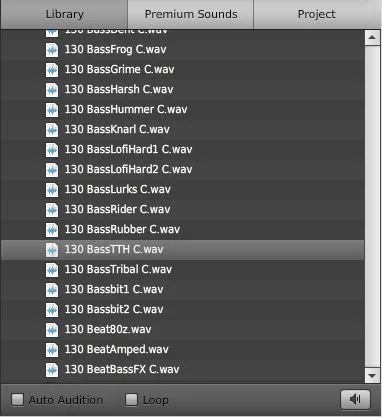Click the wav icon beside 130 Bassbit1 C.wav

tap(52, 290)
